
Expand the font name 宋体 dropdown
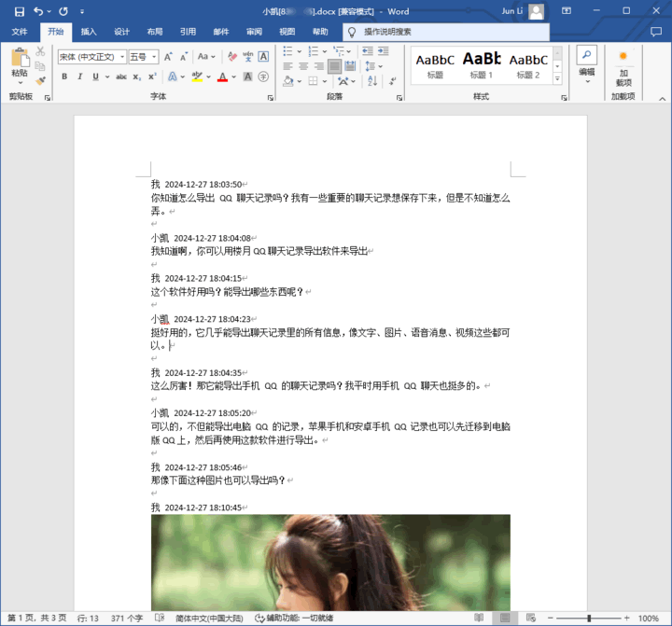point(121,57)
